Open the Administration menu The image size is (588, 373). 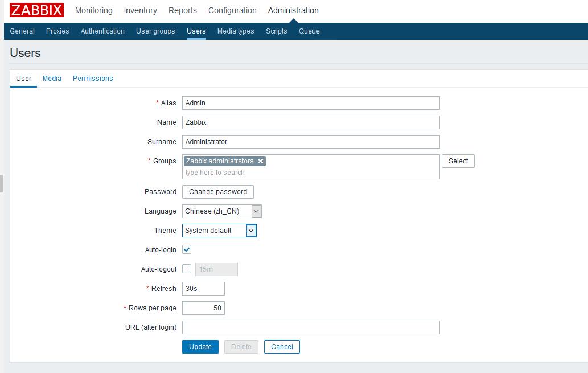pos(293,10)
